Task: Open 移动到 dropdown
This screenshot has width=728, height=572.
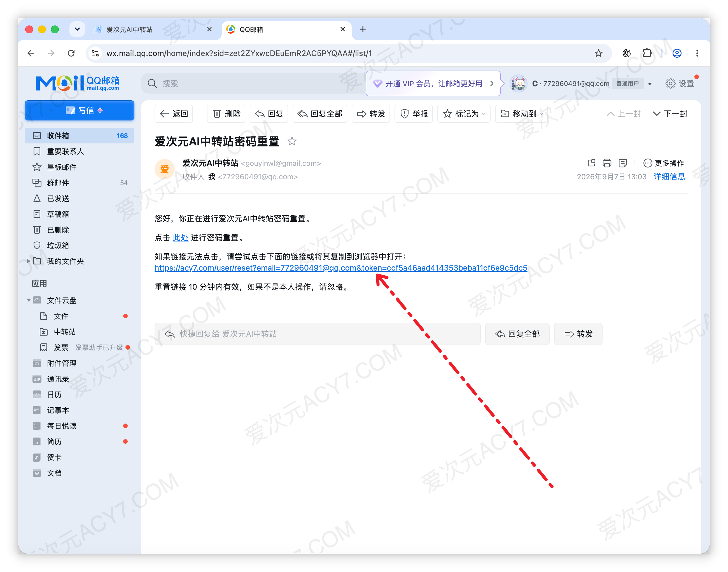Action: point(521,114)
